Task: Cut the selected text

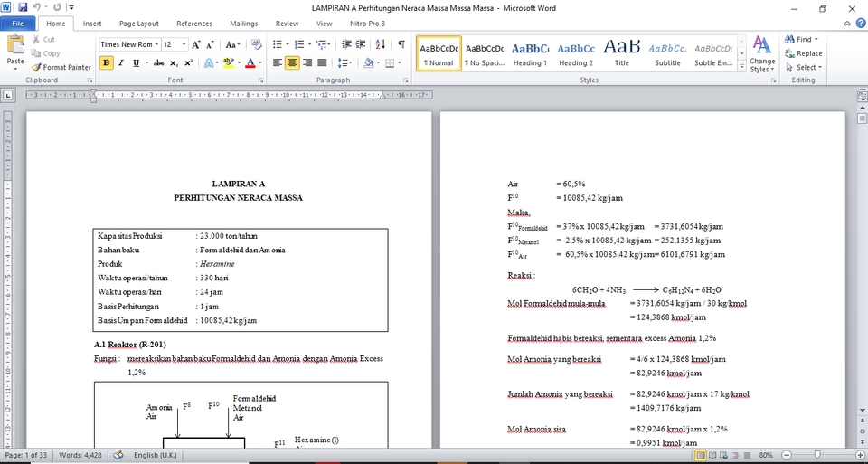Action: pos(43,39)
